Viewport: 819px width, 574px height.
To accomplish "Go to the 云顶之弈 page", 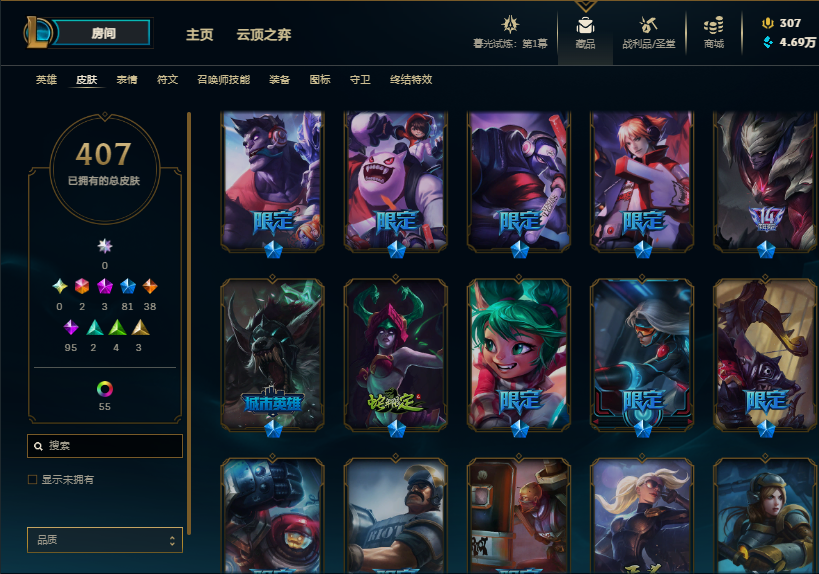I will coord(264,34).
